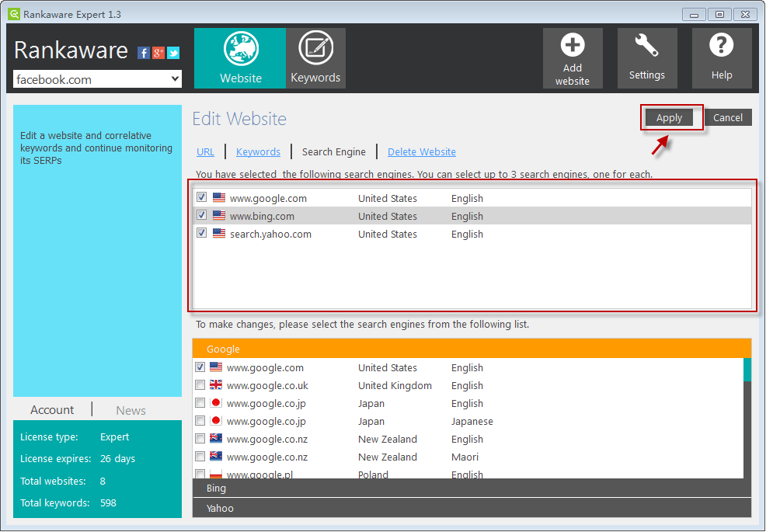The width and height of the screenshot is (766, 532).
Task: Open the facebook.com website dropdown
Action: tap(97, 79)
